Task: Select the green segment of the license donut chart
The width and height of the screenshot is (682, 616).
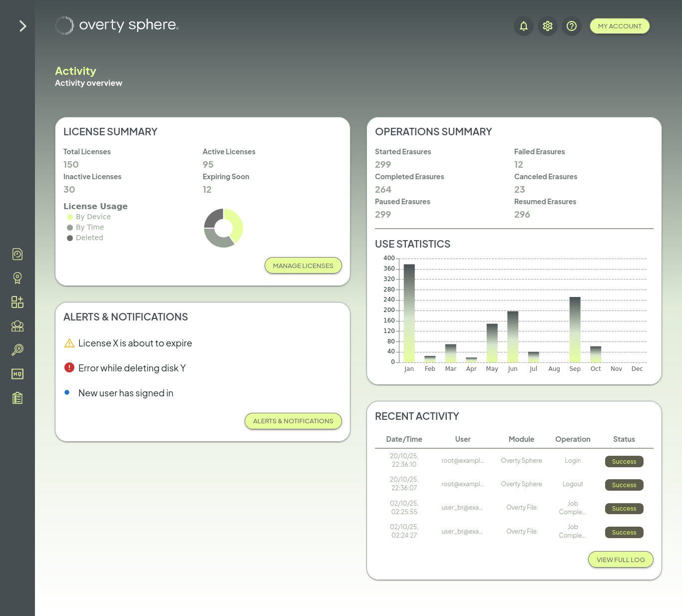Action: tap(237, 220)
